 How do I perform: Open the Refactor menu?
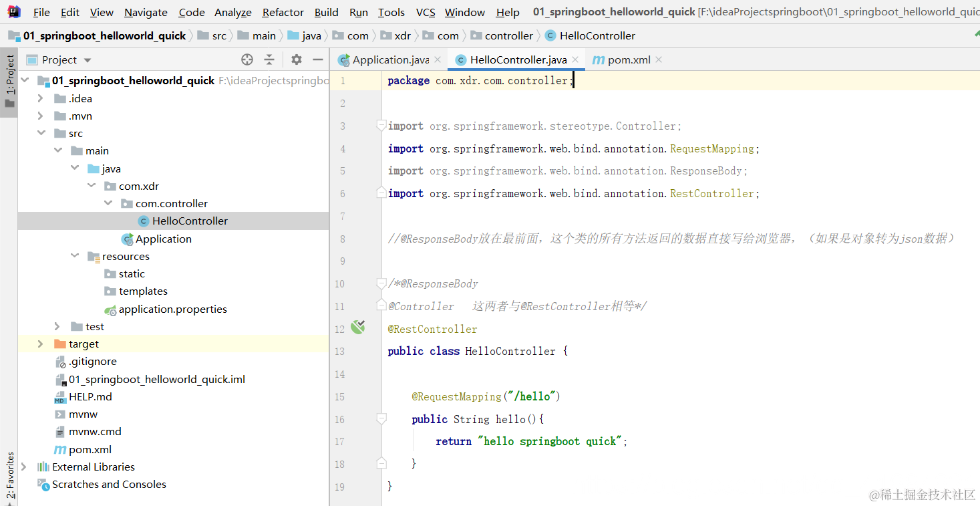[x=283, y=12]
